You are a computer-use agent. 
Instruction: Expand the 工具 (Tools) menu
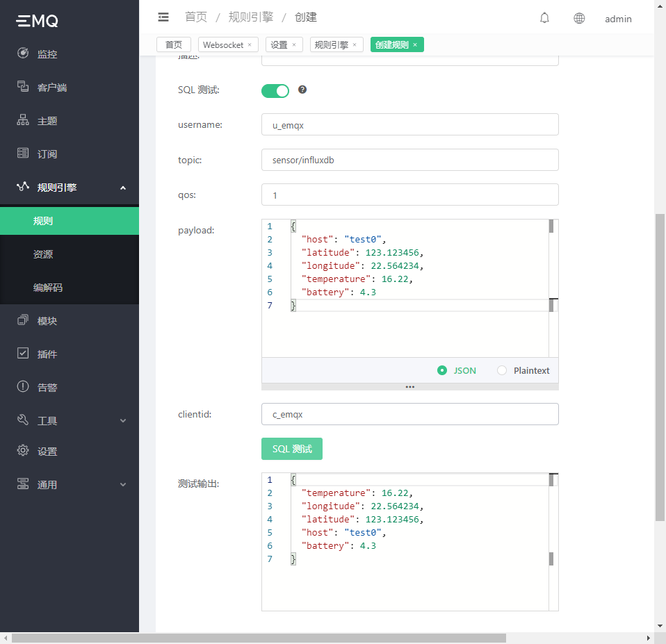(47, 420)
